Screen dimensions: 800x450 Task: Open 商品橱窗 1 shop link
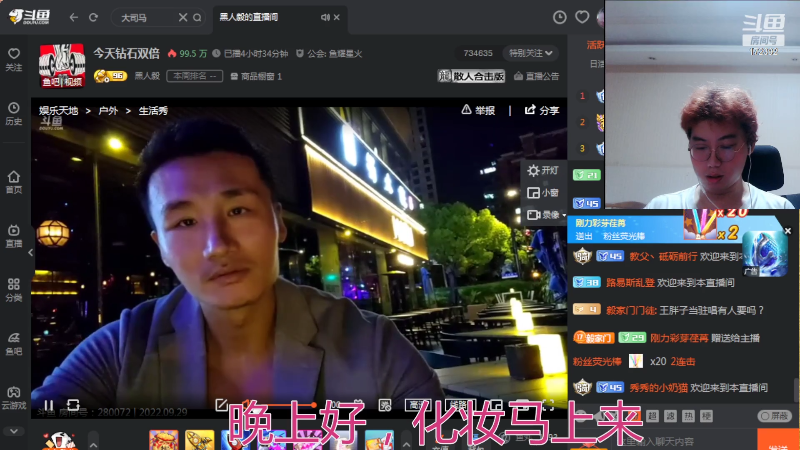click(256, 77)
